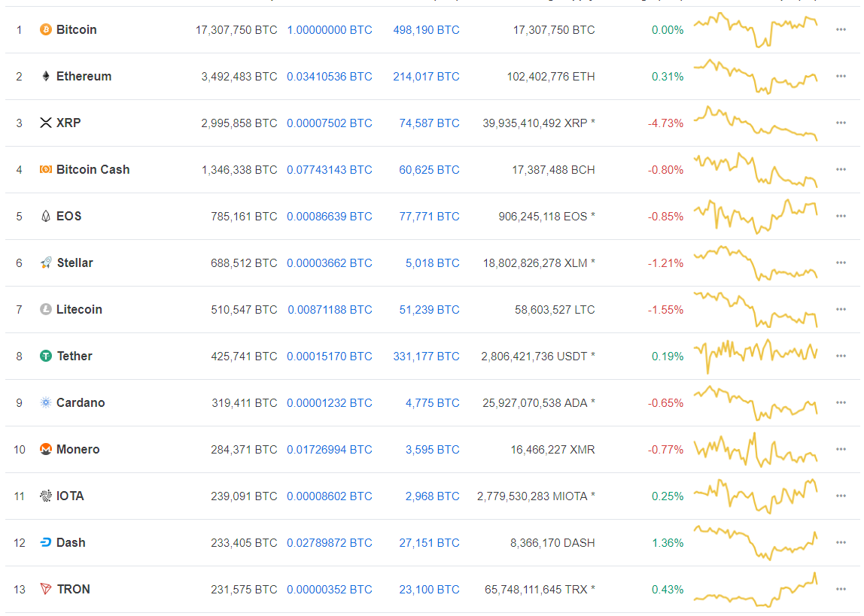Click the Ethereum diamond logo icon

click(x=45, y=77)
